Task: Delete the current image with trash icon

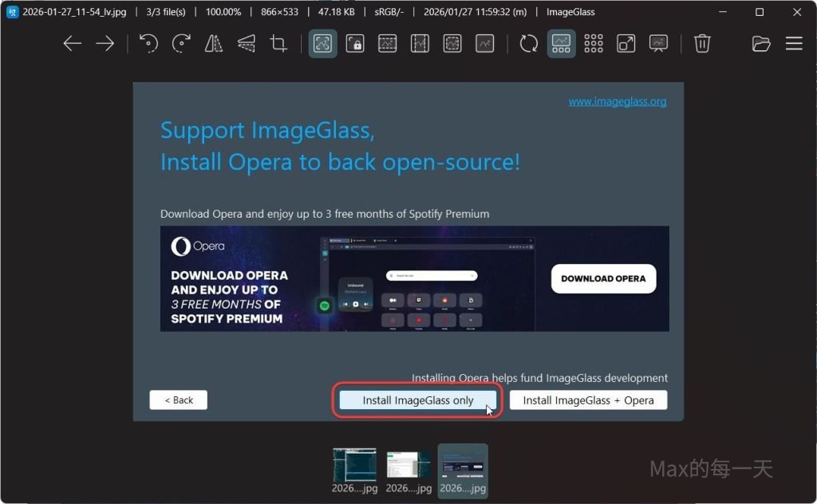Action: coord(702,44)
